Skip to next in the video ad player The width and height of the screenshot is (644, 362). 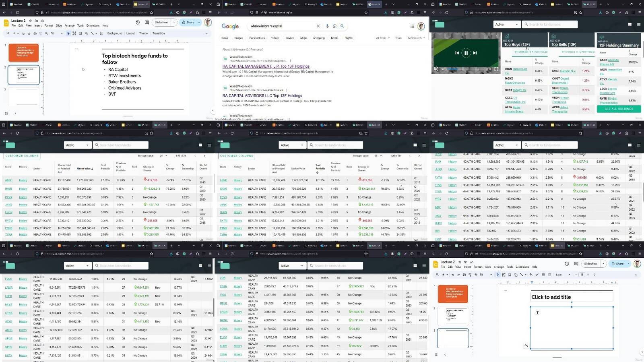click(475, 53)
